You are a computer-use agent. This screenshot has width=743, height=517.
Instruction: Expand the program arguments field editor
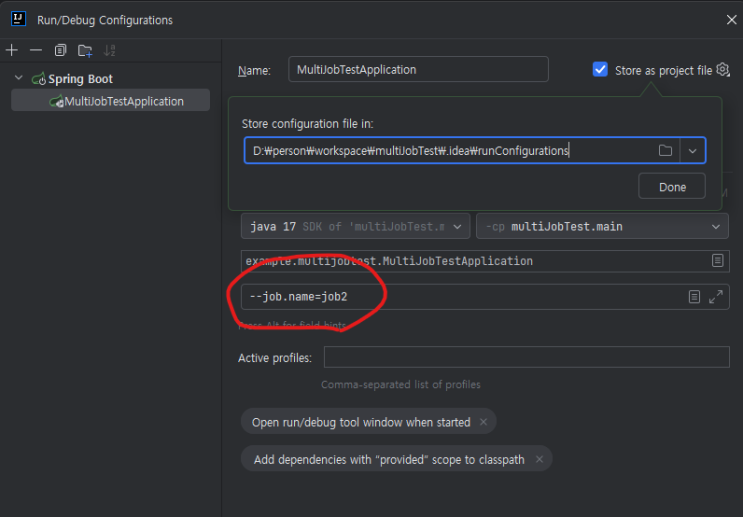pyautogui.click(x=716, y=297)
